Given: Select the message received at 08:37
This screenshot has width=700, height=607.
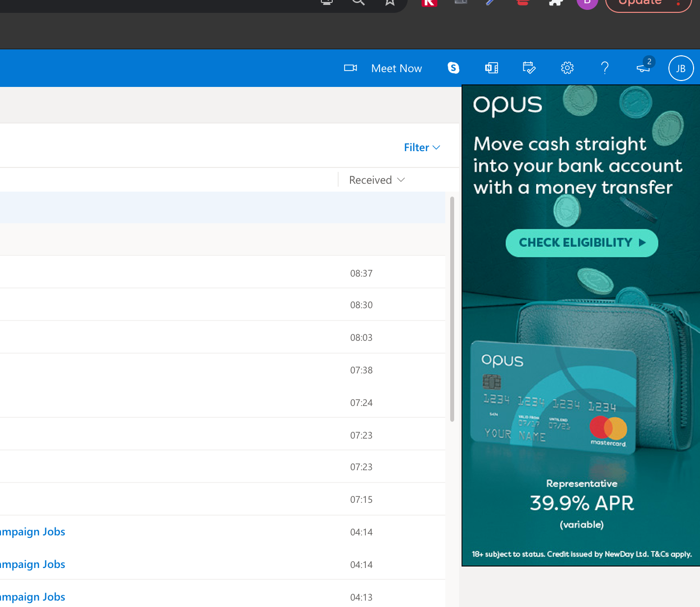Looking at the screenshot, I should click(x=223, y=272).
